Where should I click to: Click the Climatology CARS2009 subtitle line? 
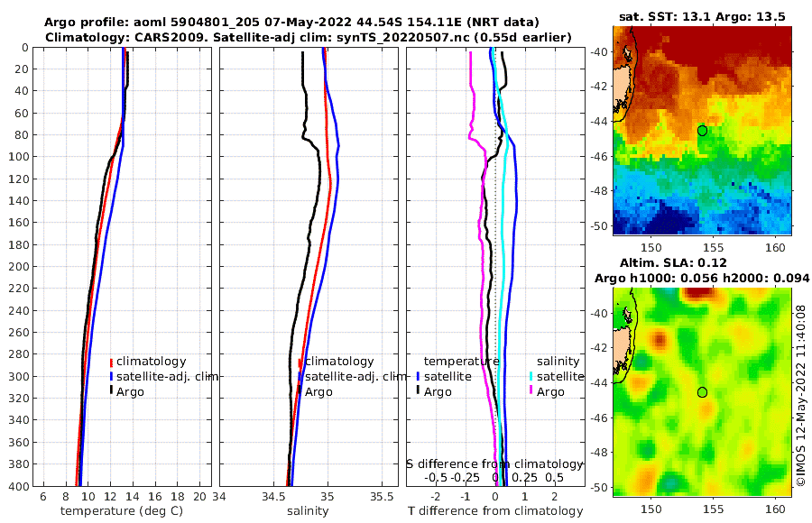coord(309,37)
